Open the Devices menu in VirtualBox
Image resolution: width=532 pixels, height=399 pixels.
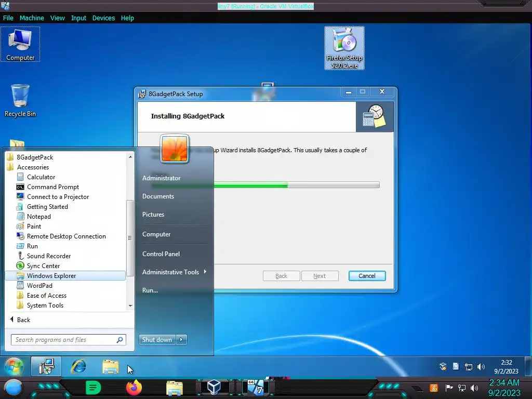coord(103,18)
